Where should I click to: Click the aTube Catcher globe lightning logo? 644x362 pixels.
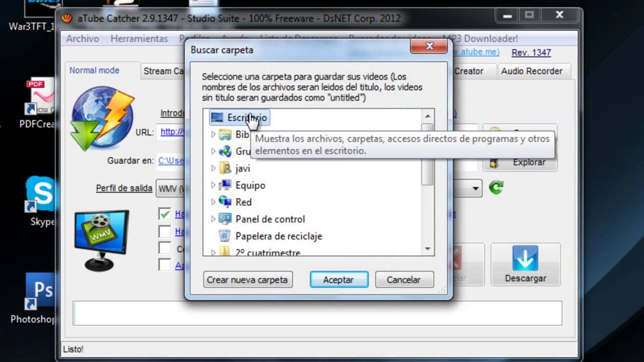[x=103, y=119]
